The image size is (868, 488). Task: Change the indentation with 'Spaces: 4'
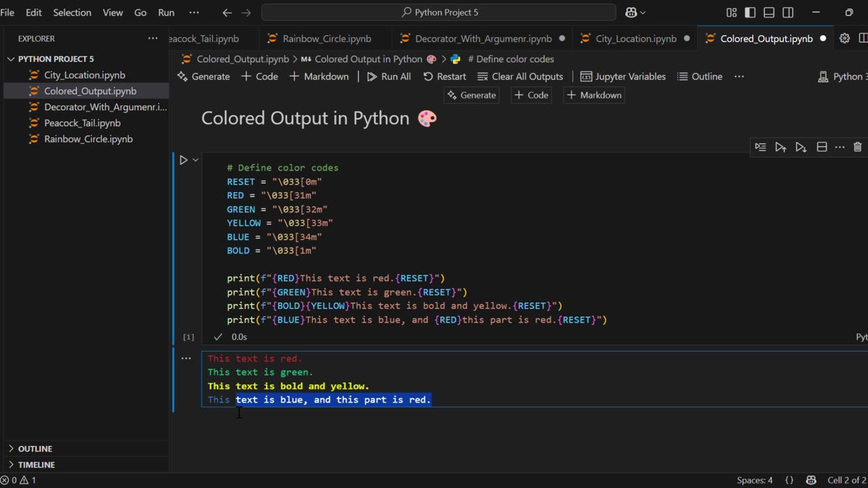tap(755, 481)
